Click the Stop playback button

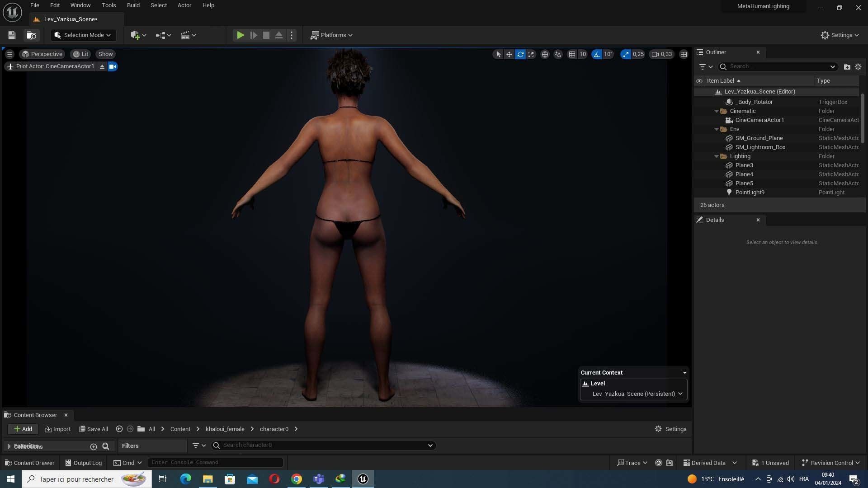[266, 35]
